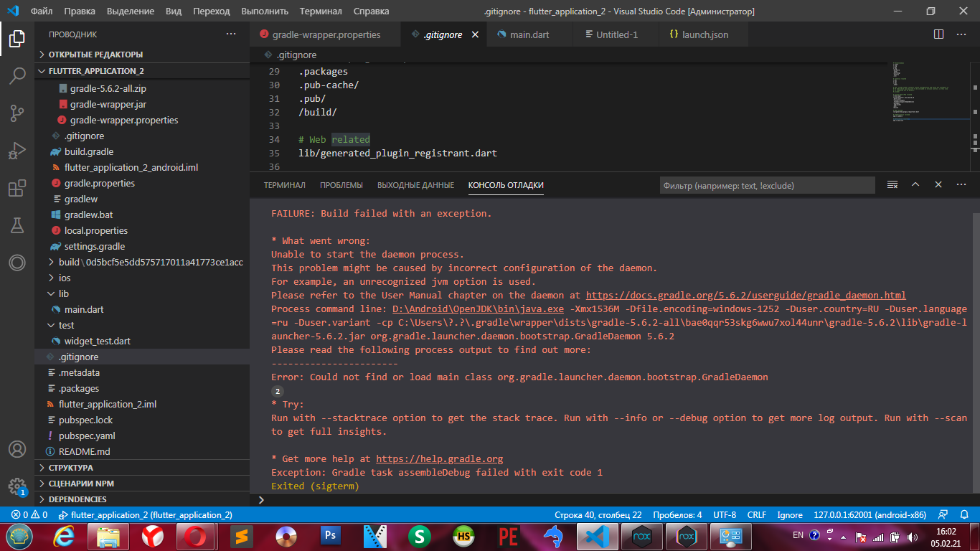Open the Manage gear settings
The image size is (980, 551).
(17, 486)
